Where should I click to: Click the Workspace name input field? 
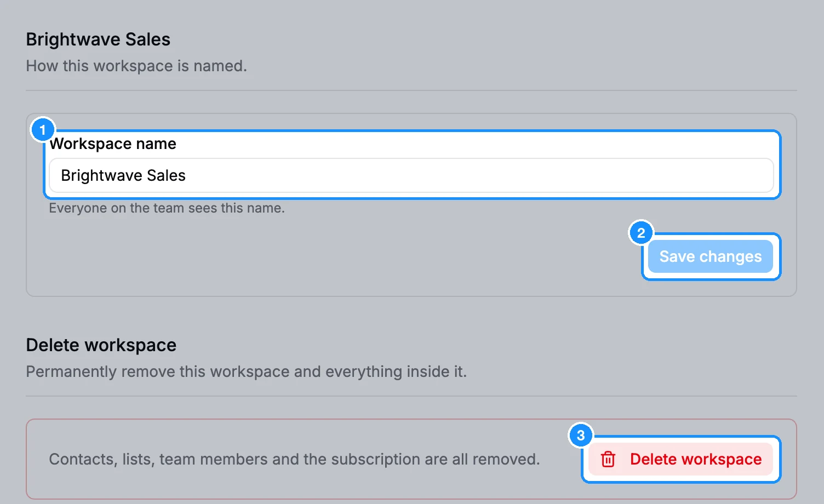coord(411,175)
